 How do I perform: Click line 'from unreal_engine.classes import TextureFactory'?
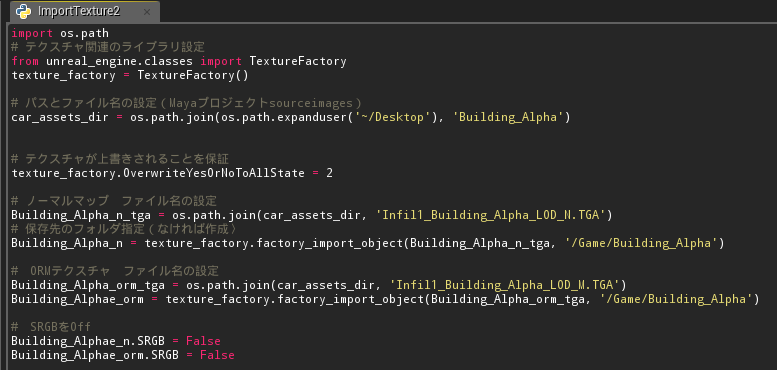(179, 61)
